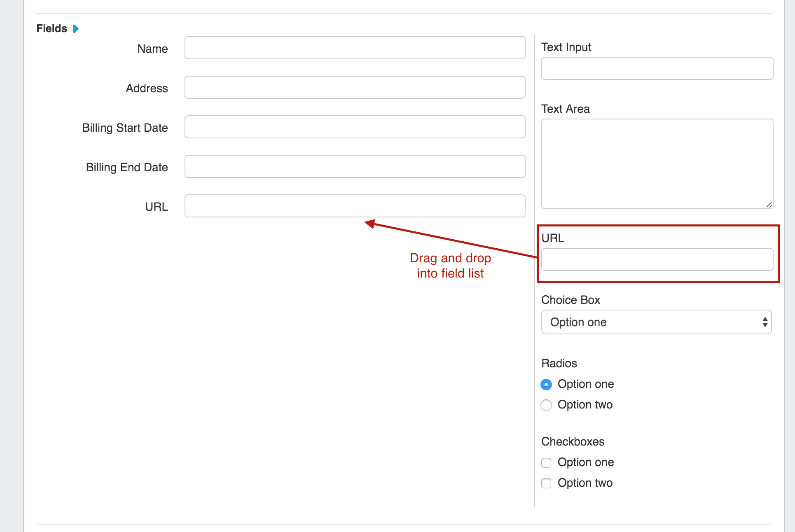Image resolution: width=795 pixels, height=532 pixels.
Task: Click the Choice Box stepper arrows
Action: pyautogui.click(x=765, y=322)
